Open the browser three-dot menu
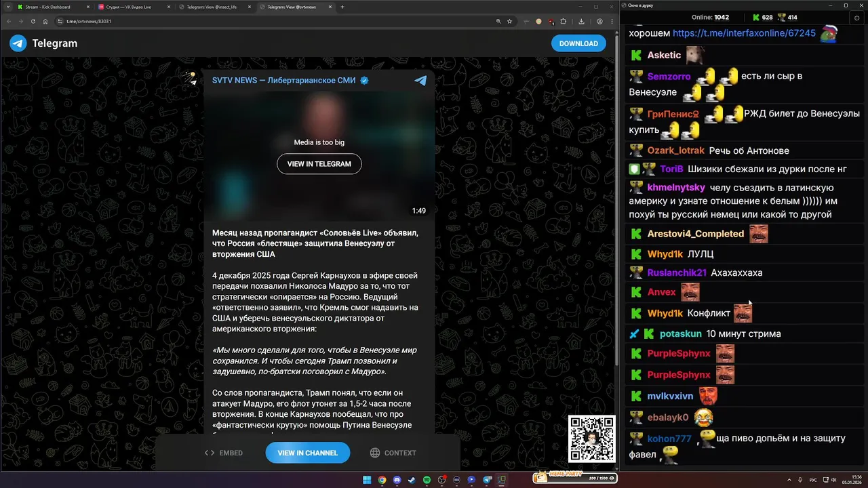This screenshot has width=868, height=488. [x=612, y=21]
